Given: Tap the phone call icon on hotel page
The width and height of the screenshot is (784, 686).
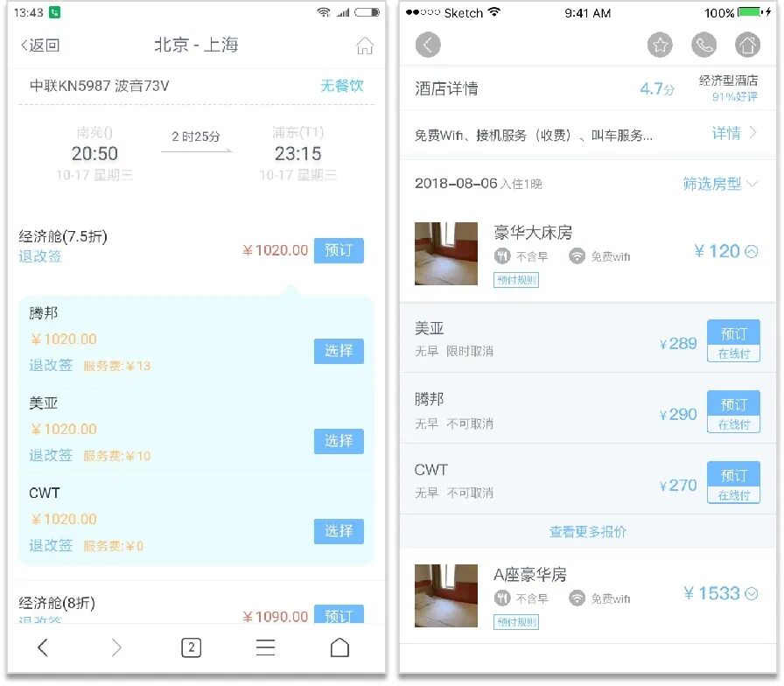Looking at the screenshot, I should pos(703,44).
